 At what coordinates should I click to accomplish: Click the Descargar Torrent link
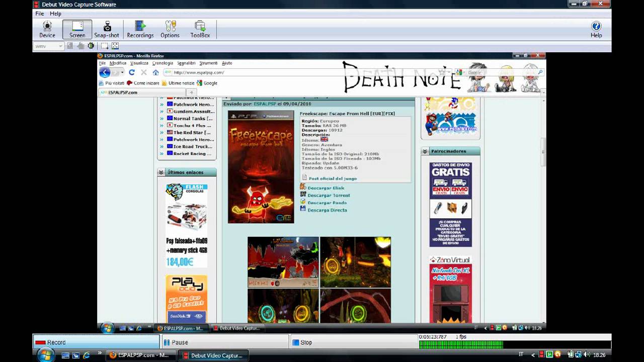click(329, 195)
